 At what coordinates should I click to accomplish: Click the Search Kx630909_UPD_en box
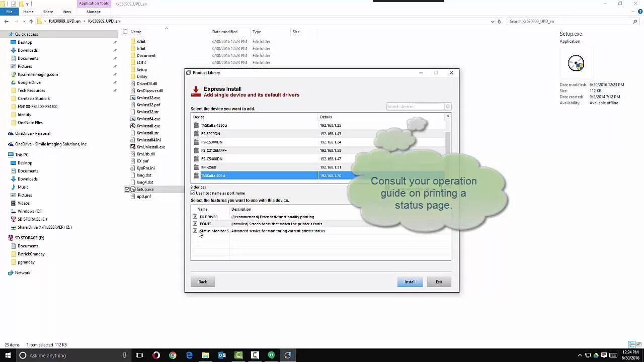click(x=573, y=21)
